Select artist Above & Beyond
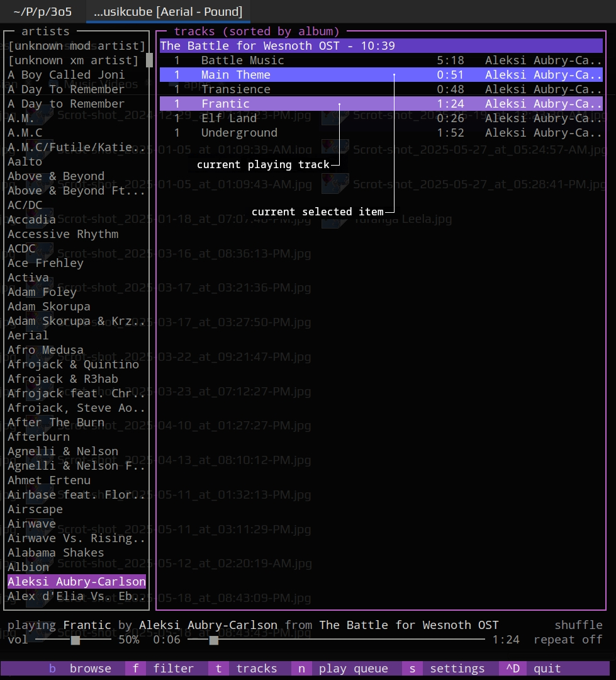Screen dimensions: 616x680 [x=56, y=176]
